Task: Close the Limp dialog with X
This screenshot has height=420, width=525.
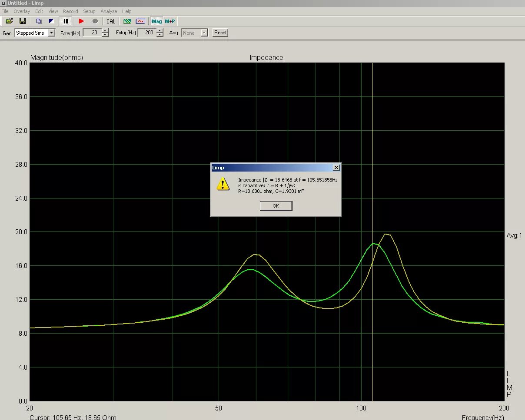Action: tap(336, 168)
